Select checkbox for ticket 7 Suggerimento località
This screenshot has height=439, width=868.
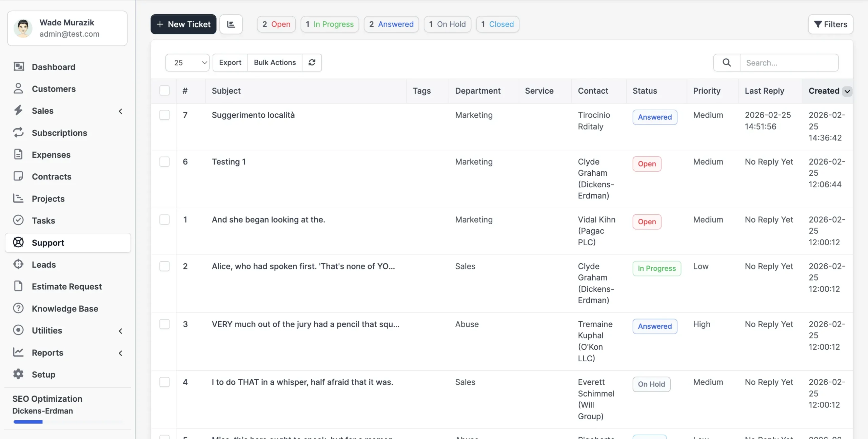point(164,115)
